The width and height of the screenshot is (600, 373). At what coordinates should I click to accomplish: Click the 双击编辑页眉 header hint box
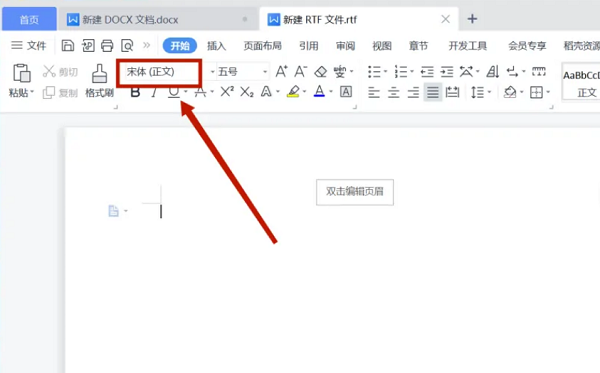point(355,192)
